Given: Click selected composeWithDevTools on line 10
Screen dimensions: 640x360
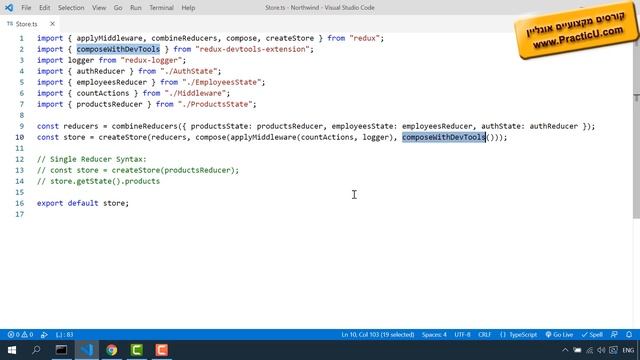Looking at the screenshot, I should (x=444, y=137).
